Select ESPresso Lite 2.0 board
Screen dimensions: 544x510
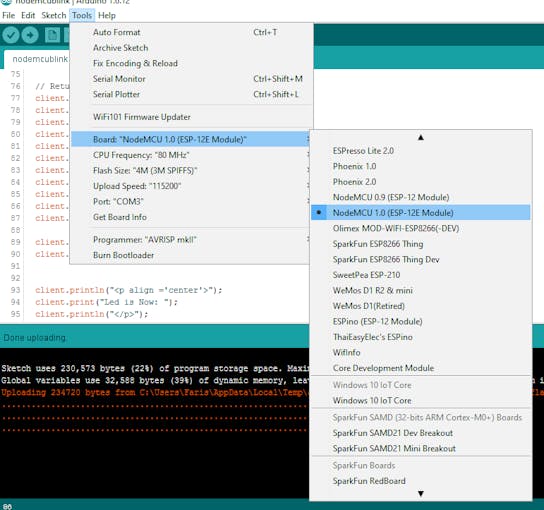click(x=420, y=151)
